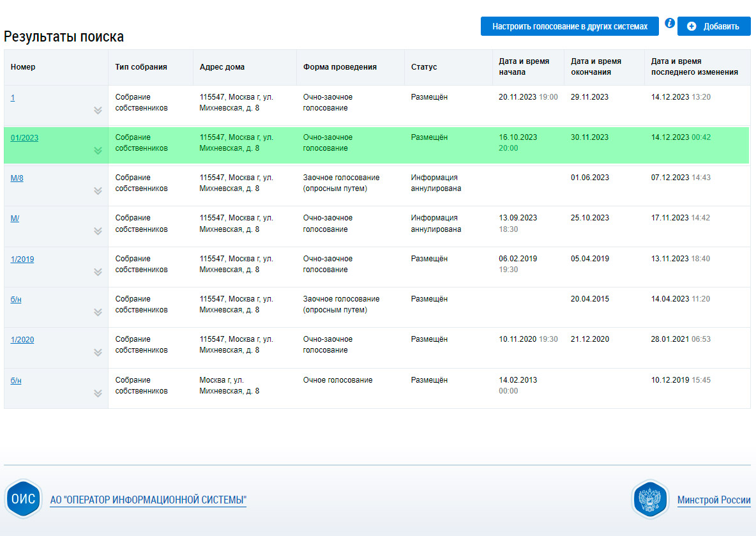Click the Номер column header
The image size is (756, 536).
click(23, 67)
